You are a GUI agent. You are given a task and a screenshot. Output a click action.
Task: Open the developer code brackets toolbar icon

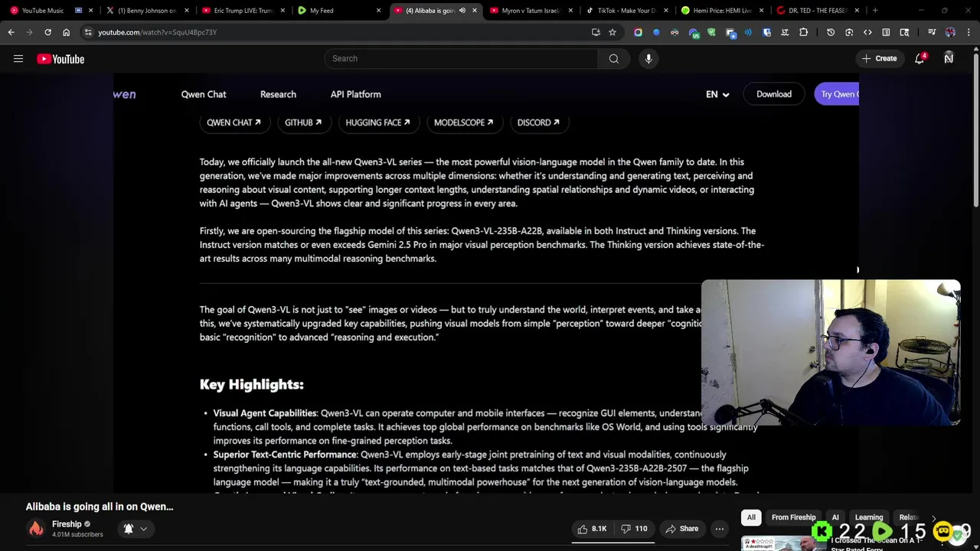click(867, 32)
